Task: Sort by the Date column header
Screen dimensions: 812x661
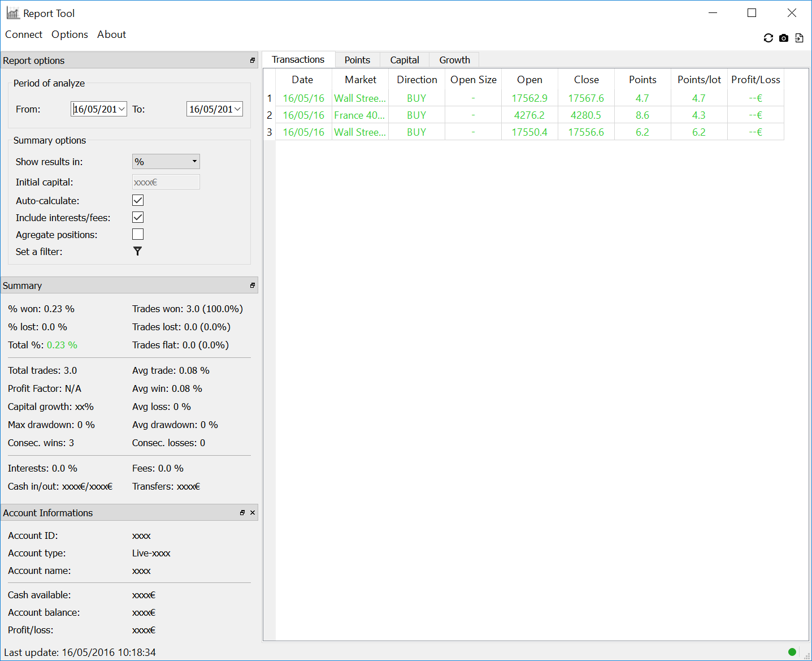Action: (303, 80)
